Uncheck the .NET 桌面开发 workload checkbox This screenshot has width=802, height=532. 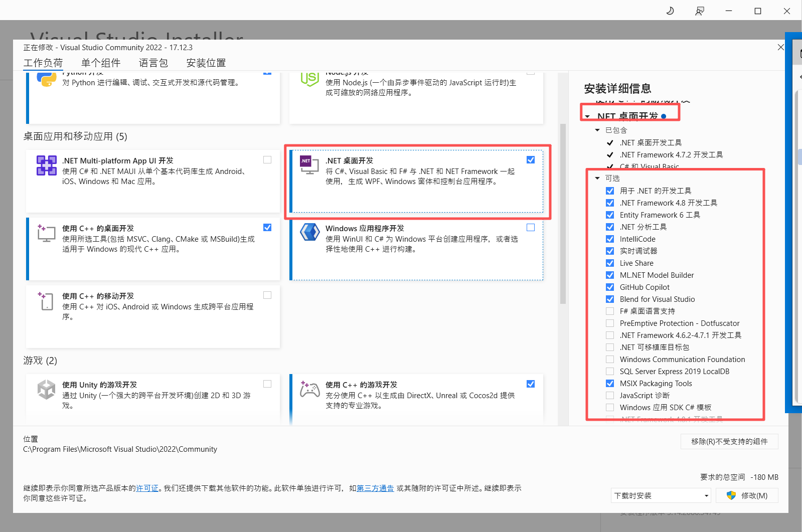(531, 160)
